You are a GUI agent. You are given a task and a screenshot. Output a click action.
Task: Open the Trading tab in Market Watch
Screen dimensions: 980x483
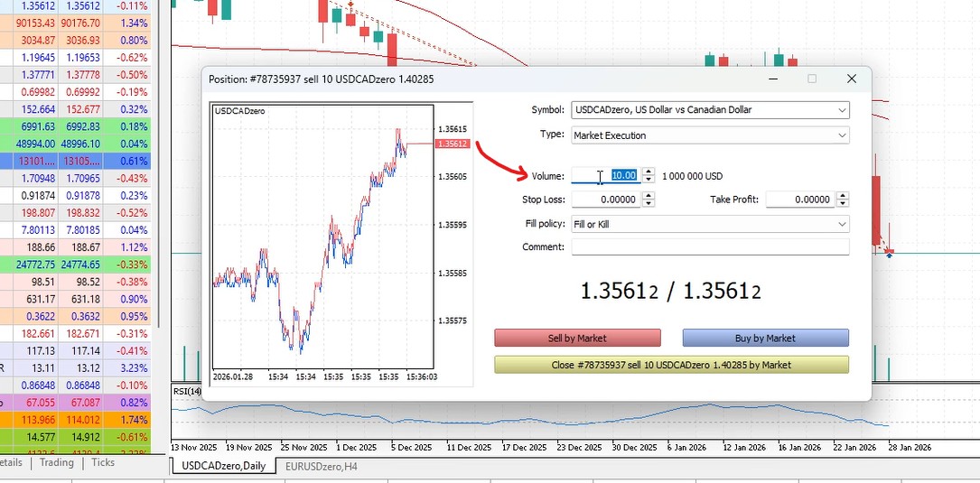(x=56, y=462)
